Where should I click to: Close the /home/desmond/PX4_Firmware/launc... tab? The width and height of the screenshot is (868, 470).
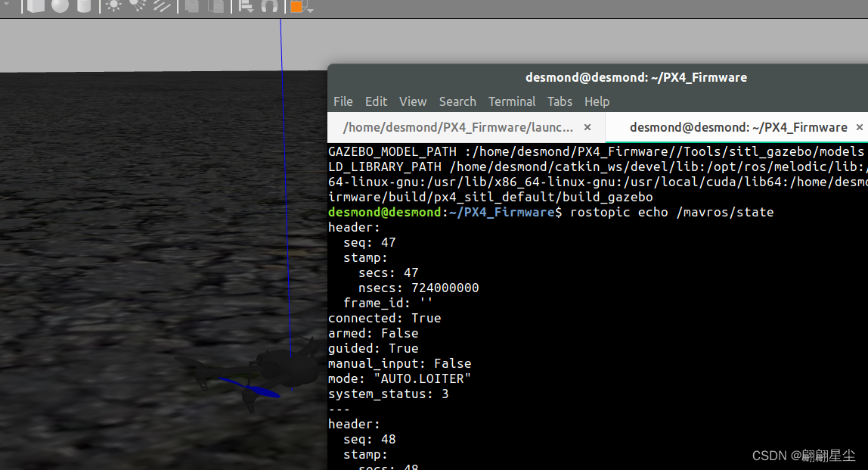pyautogui.click(x=587, y=127)
